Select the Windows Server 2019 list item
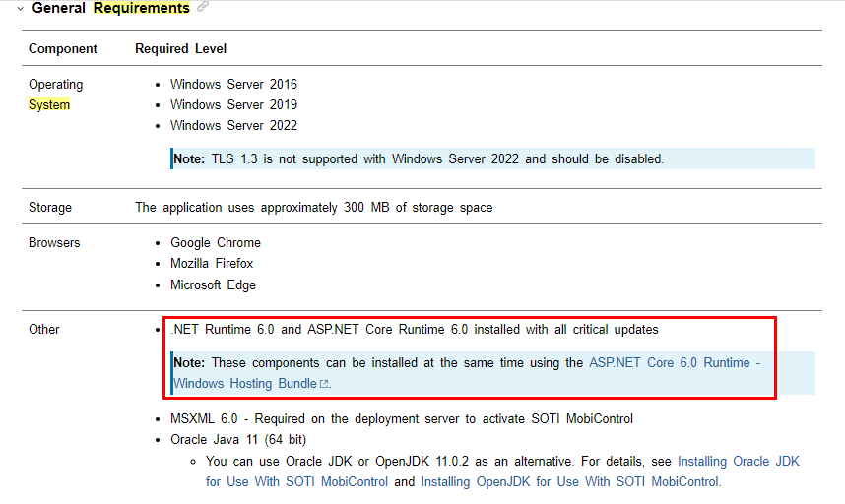Screen dimensions: 845x504 (233, 105)
